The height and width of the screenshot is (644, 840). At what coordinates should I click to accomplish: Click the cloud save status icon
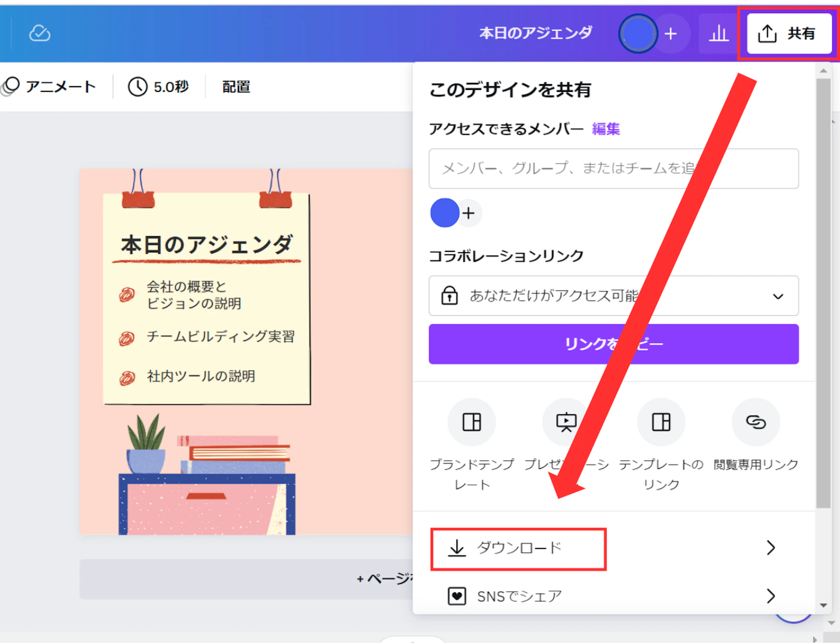[x=40, y=33]
